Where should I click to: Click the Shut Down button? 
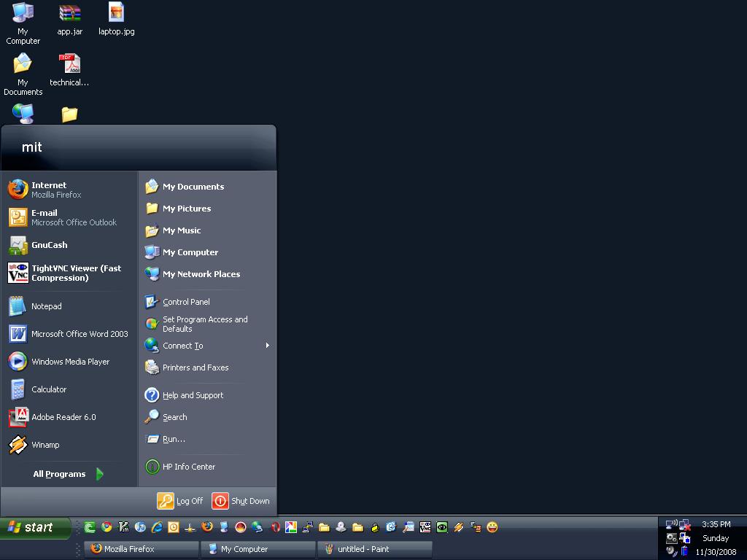point(241,501)
